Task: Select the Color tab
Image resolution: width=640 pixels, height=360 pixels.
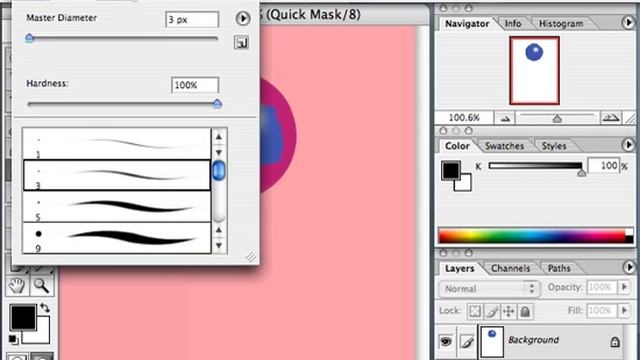Action: (457, 146)
